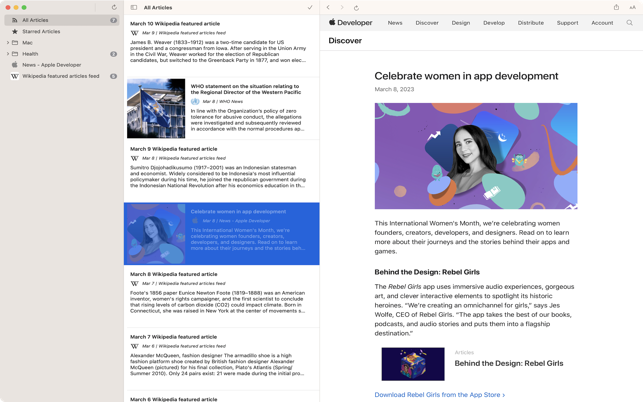Expand the Health folder
The height and width of the screenshot is (402, 643).
tap(7, 54)
